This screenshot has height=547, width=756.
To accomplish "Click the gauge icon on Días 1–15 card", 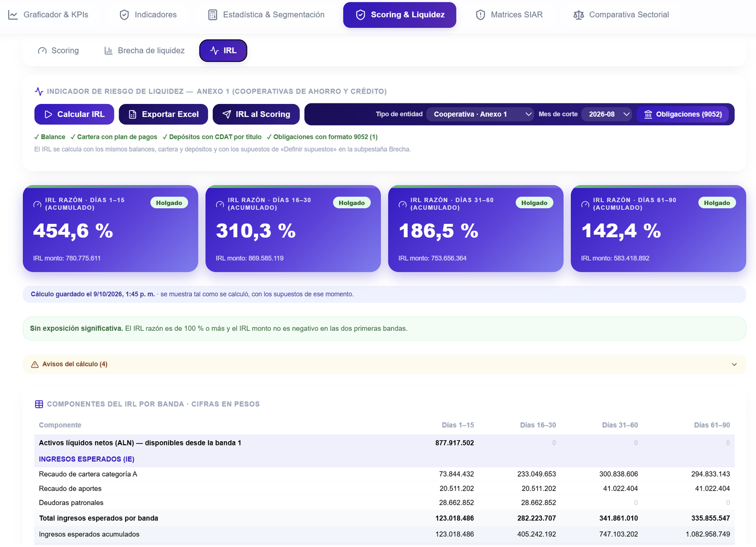I will [x=37, y=205].
